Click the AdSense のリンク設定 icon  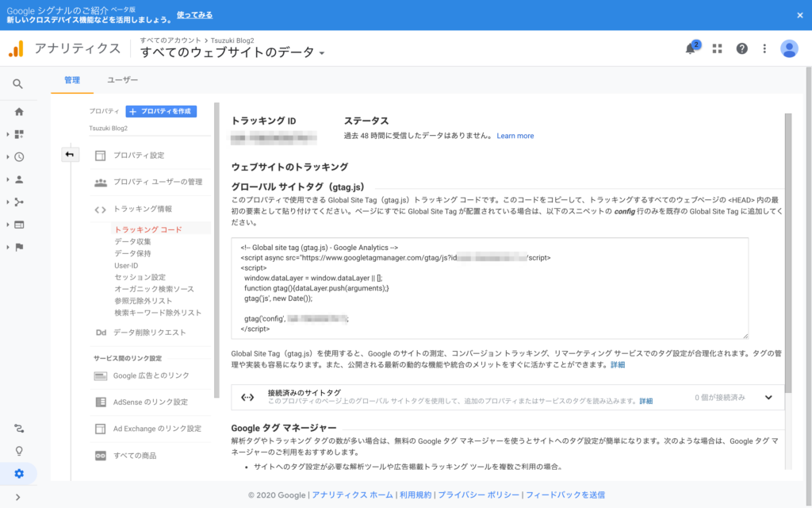tap(101, 402)
